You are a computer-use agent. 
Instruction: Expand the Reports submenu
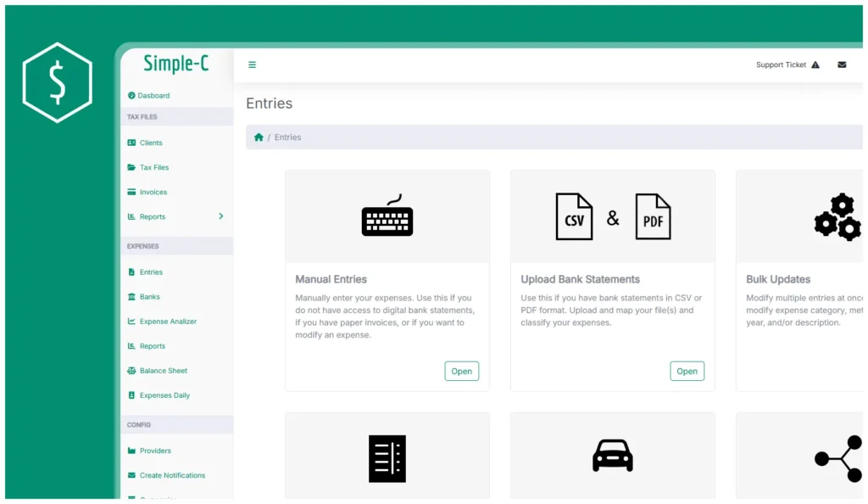click(x=222, y=216)
